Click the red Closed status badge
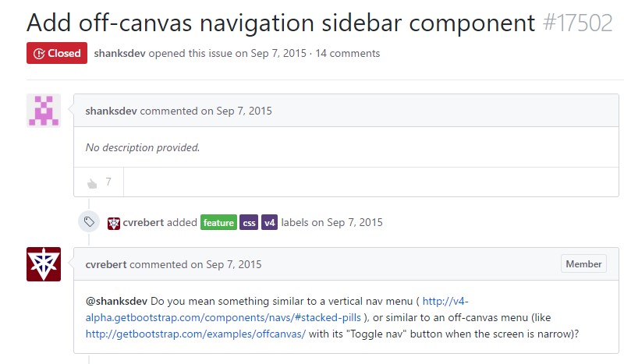This screenshot has width=624, height=364. click(x=57, y=54)
